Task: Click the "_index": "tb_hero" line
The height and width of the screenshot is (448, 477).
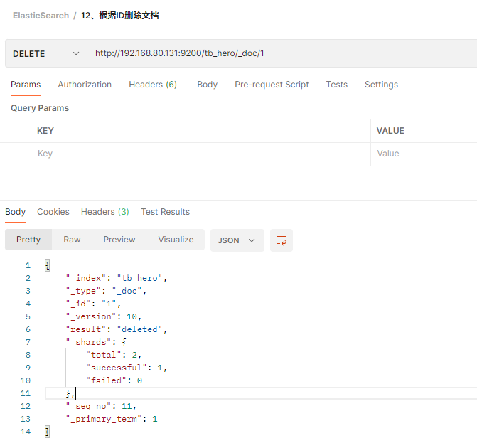Action: tap(116, 278)
